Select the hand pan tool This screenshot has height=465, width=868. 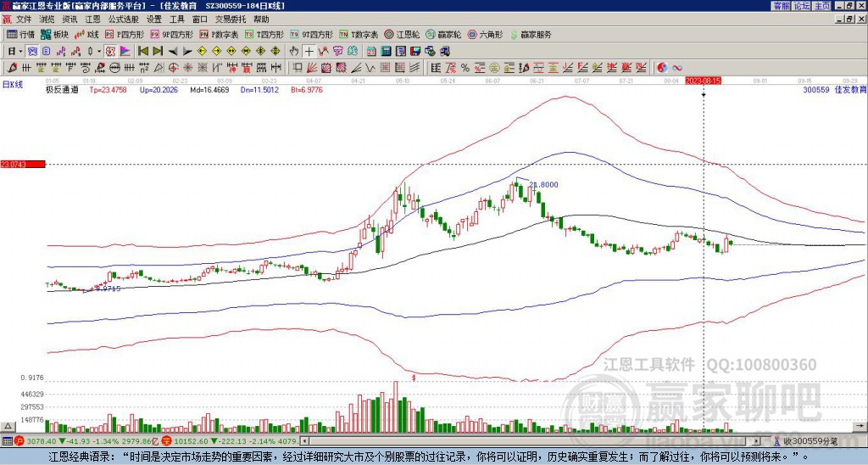click(x=294, y=52)
